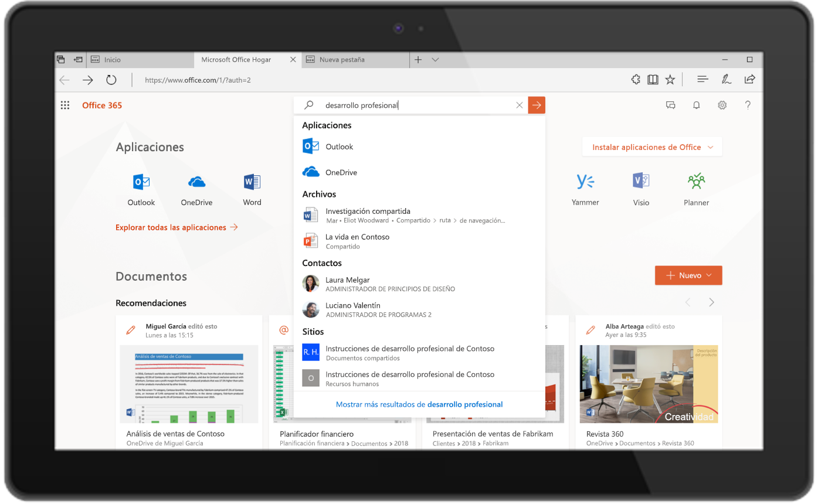Submit search with the orange arrow button

click(537, 105)
